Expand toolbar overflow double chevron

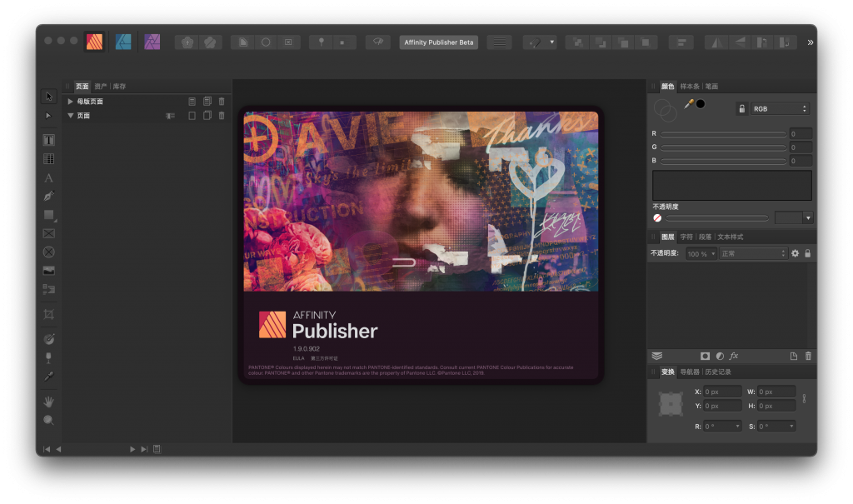coord(811,42)
